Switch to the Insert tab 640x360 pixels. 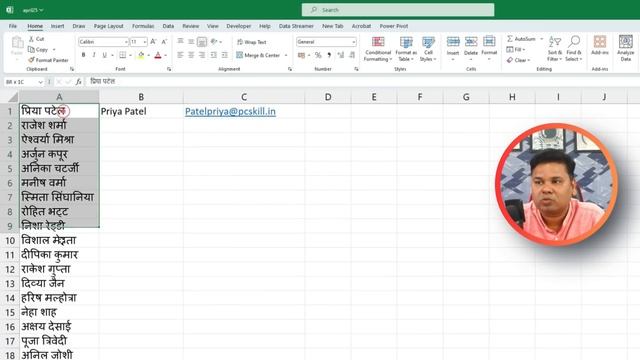coord(57,26)
